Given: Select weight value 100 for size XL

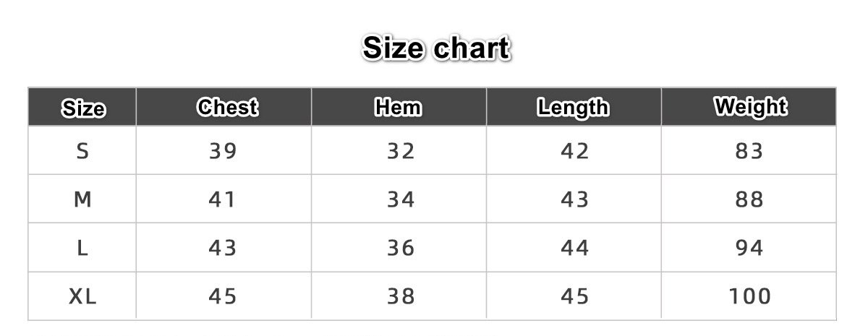Looking at the screenshot, I should point(750,296).
